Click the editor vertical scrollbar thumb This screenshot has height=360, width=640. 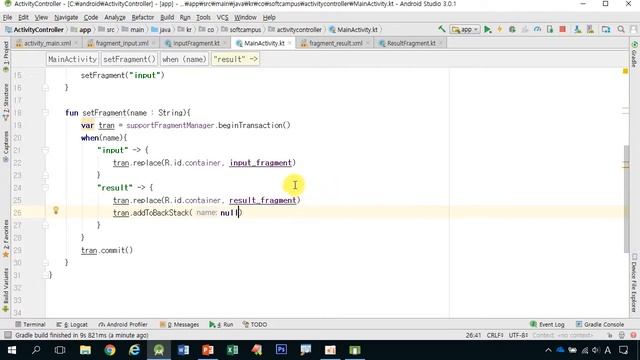click(x=627, y=199)
